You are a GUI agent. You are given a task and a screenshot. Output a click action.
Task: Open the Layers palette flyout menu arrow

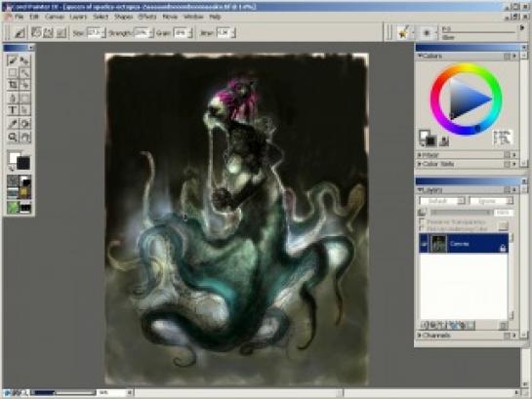pos(514,190)
